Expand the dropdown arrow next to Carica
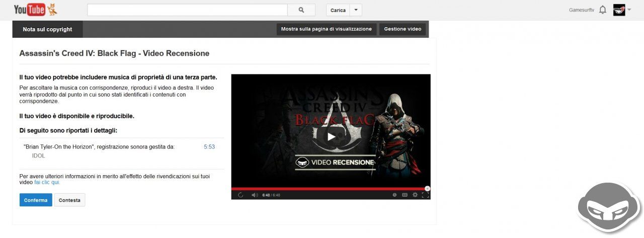 click(356, 10)
